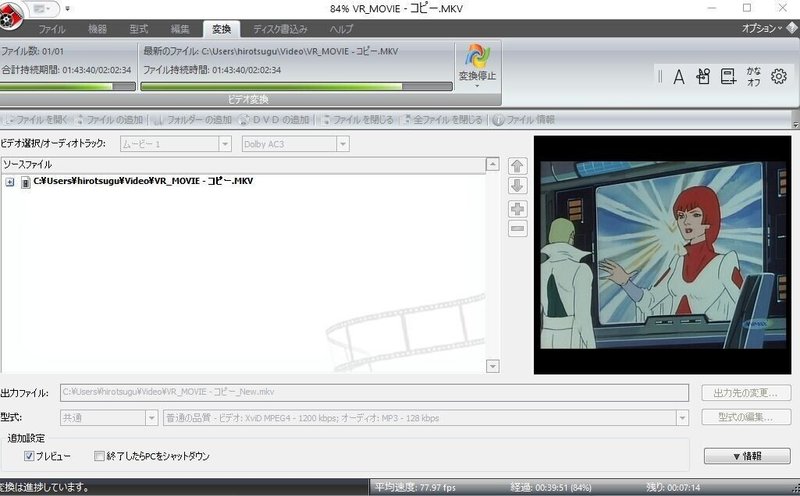Open the 編集 tab

pyautogui.click(x=180, y=29)
